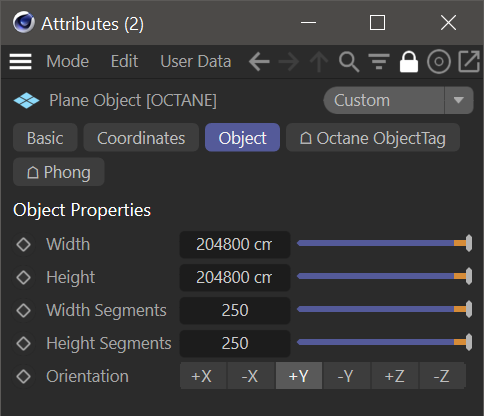The height and width of the screenshot is (416, 484).
Task: Close the Attributes window
Action: tap(448, 23)
